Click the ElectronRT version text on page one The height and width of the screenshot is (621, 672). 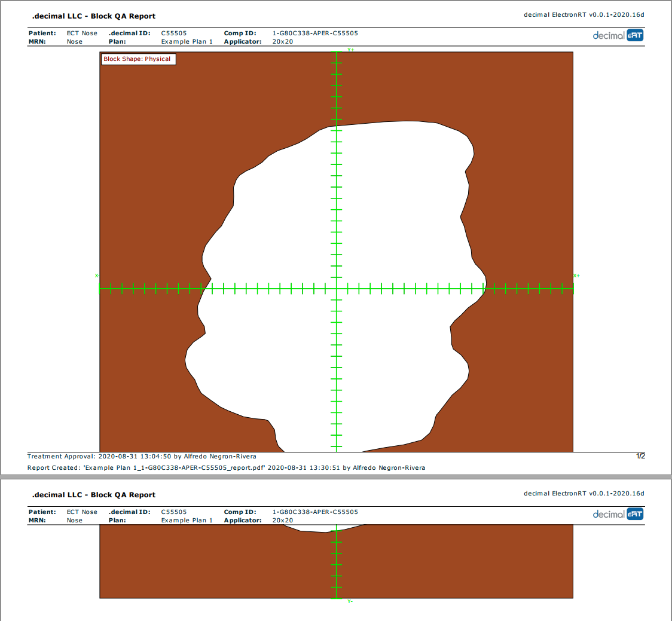[x=584, y=15]
